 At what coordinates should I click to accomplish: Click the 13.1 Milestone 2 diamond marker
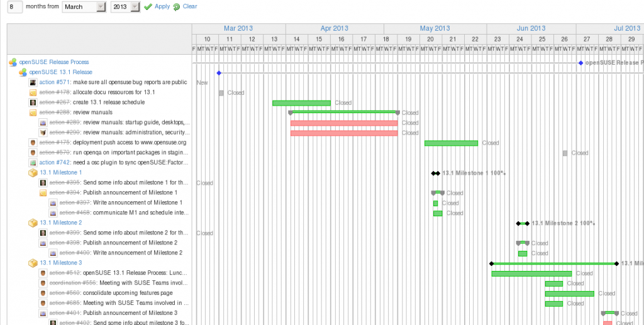click(523, 224)
